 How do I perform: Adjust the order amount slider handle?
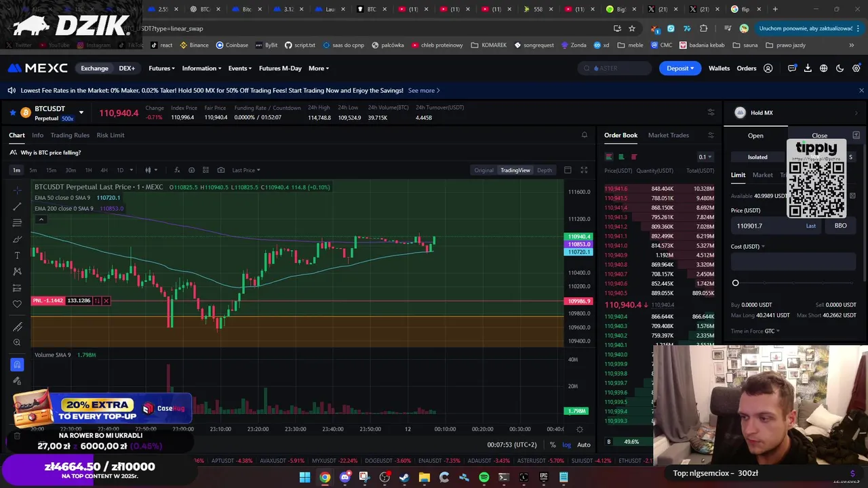(735, 283)
